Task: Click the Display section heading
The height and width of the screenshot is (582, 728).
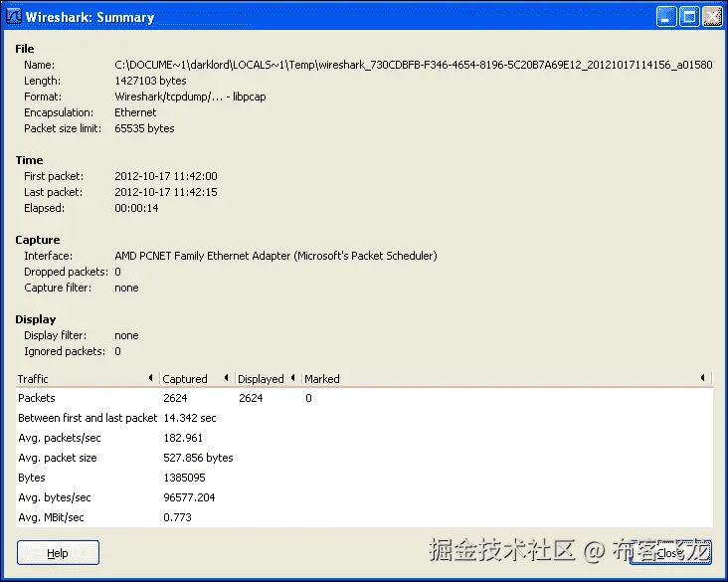Action: click(36, 319)
